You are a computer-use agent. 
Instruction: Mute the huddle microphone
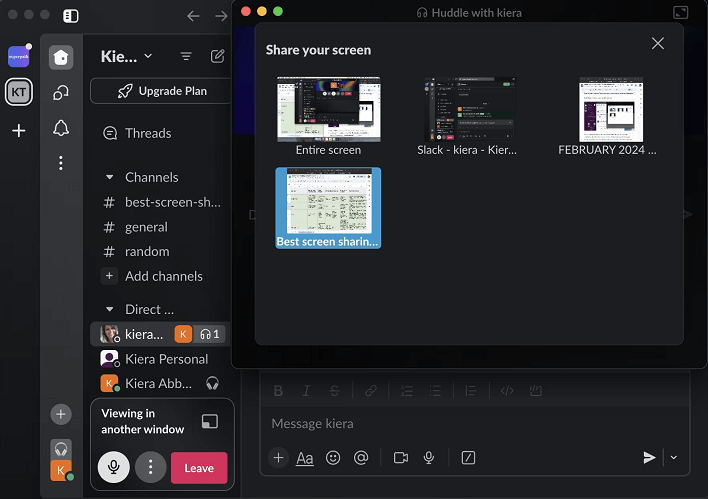(x=114, y=467)
